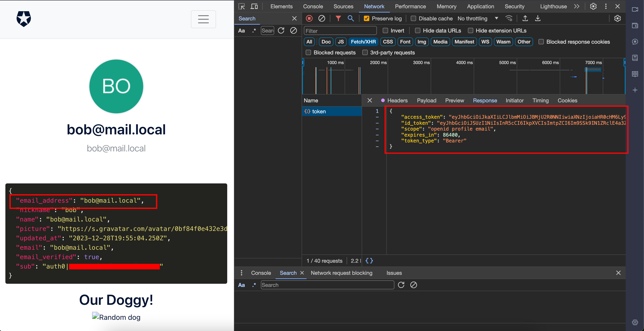Click the Auth0 shield logo
Screen dimensions: 644x331
[24, 19]
